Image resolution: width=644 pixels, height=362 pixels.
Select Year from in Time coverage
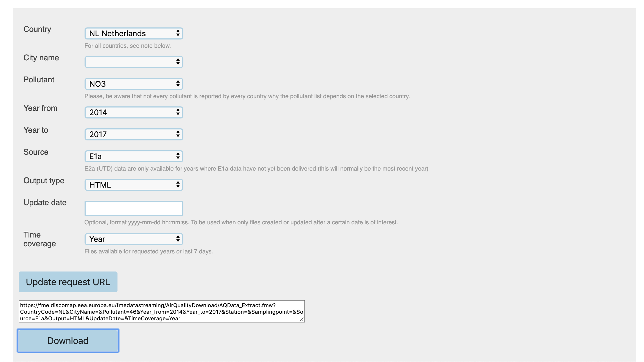(133, 239)
